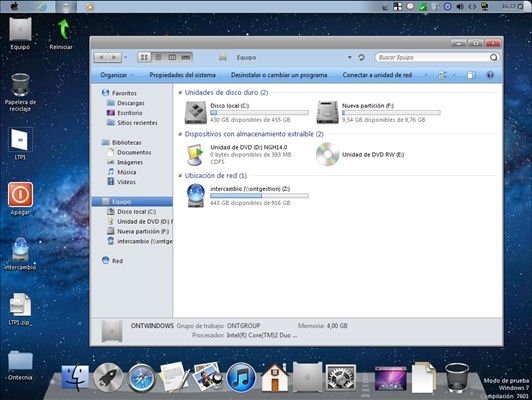532x400 pixels.
Task: Click Desinstalar o cambiar un programa
Action: pyautogui.click(x=279, y=75)
